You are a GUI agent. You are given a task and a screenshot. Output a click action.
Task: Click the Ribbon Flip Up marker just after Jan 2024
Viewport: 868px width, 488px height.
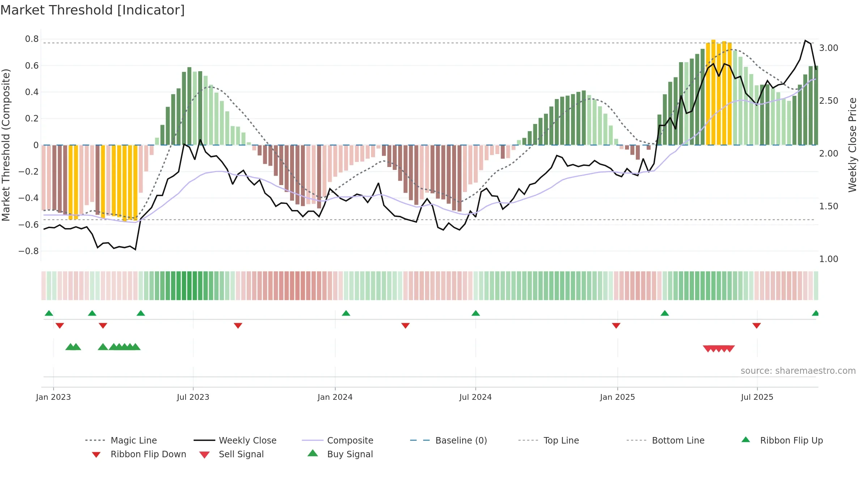346,313
